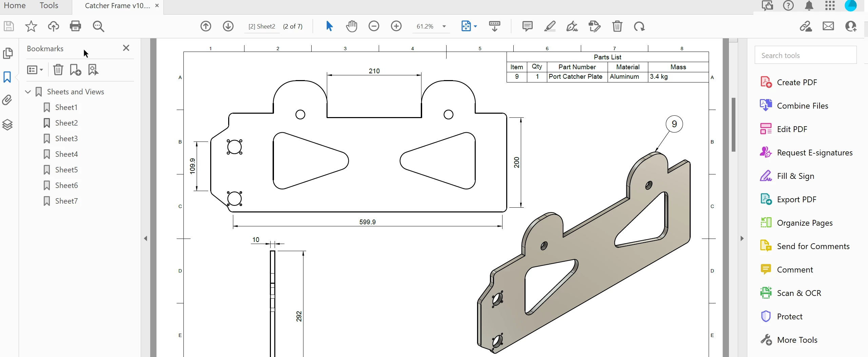
Task: Open the layers panel
Action: click(7, 125)
